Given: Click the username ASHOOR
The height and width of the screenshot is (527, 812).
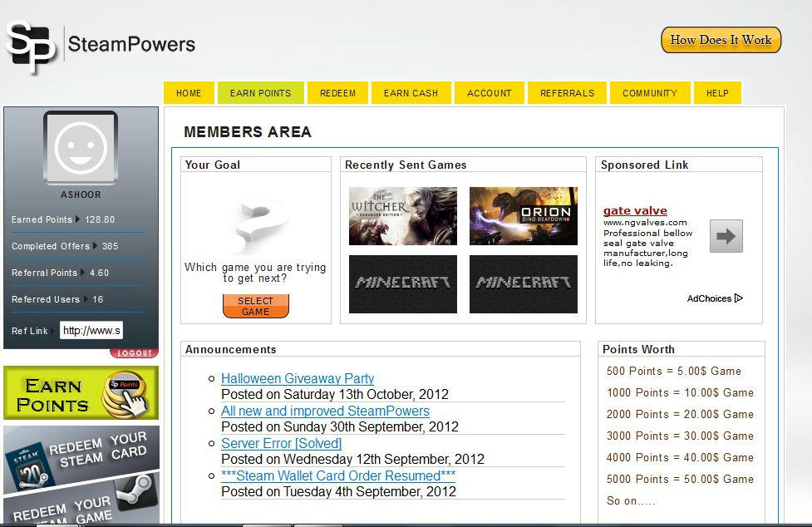Looking at the screenshot, I should 81,195.
